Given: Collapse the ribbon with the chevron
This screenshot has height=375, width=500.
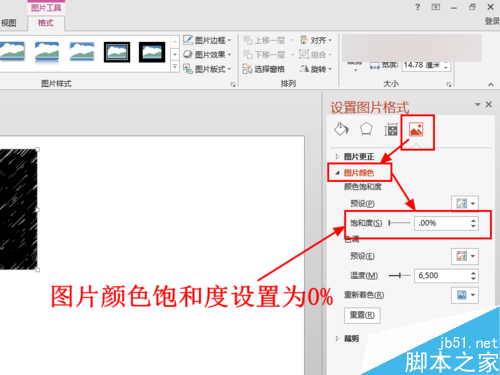Looking at the screenshot, I should 491,84.
